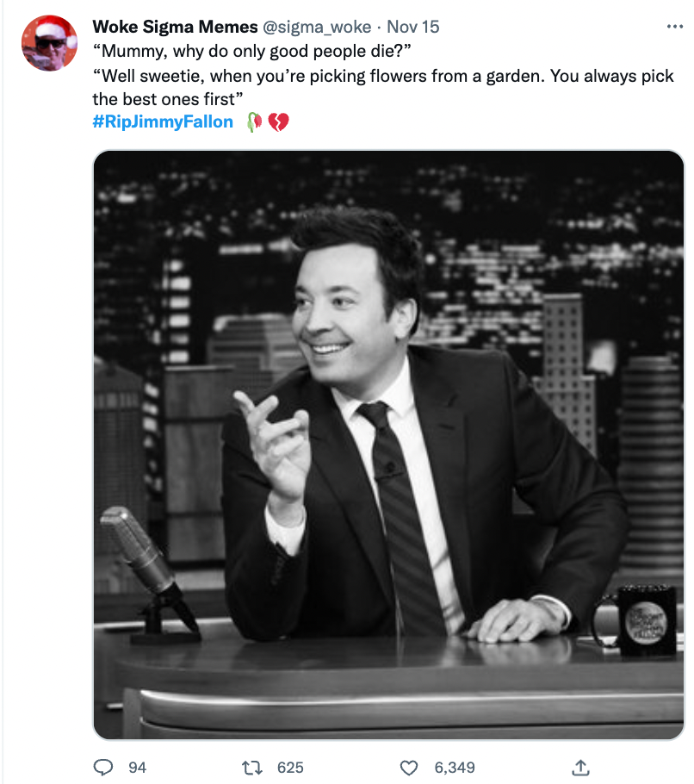Viewport: 694px width, 784px height.
Task: View the 94 replies count
Action: (x=138, y=768)
